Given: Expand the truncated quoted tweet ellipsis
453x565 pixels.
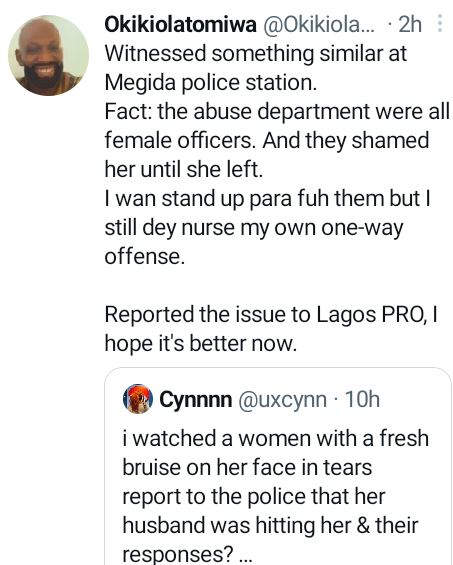Looking at the screenshot, I should point(246,555).
